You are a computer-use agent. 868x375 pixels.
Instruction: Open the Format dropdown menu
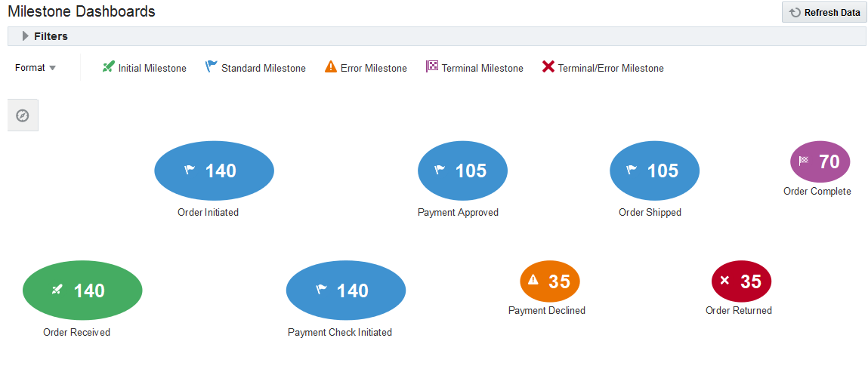pos(36,68)
